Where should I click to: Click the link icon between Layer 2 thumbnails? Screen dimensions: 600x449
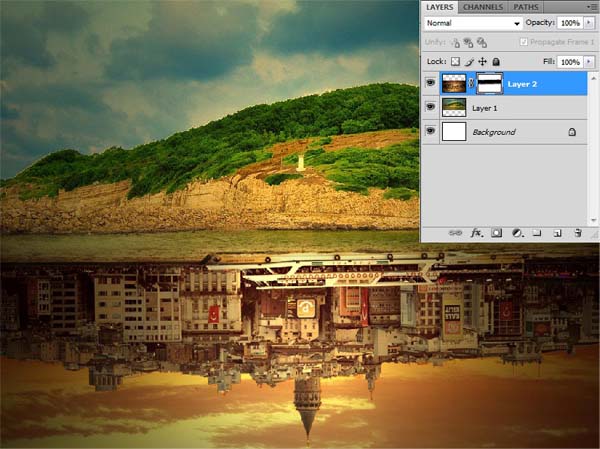(471, 83)
